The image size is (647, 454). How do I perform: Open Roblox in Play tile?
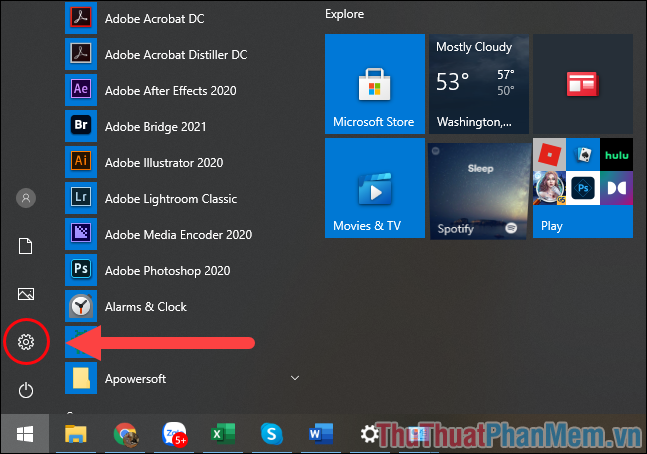click(549, 155)
